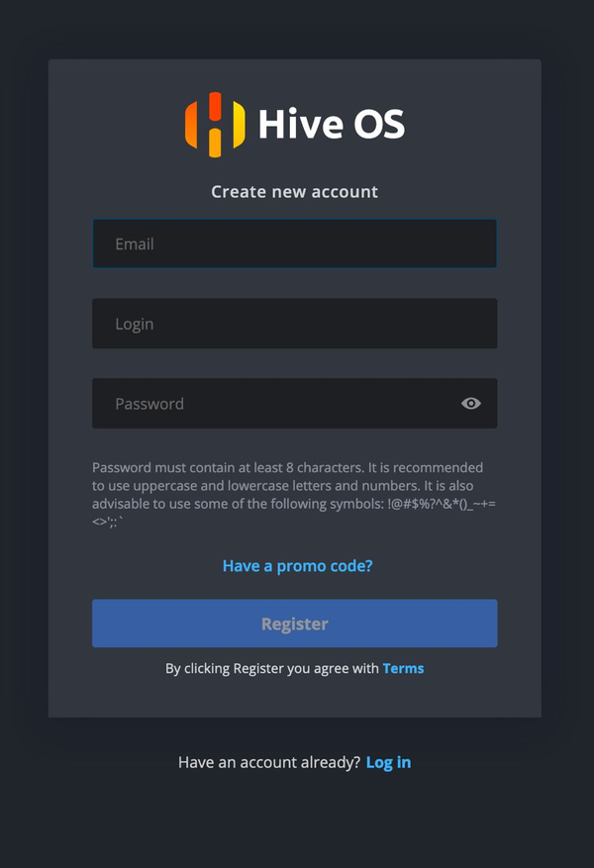
Task: Click the Email placeholder label
Action: click(x=135, y=244)
